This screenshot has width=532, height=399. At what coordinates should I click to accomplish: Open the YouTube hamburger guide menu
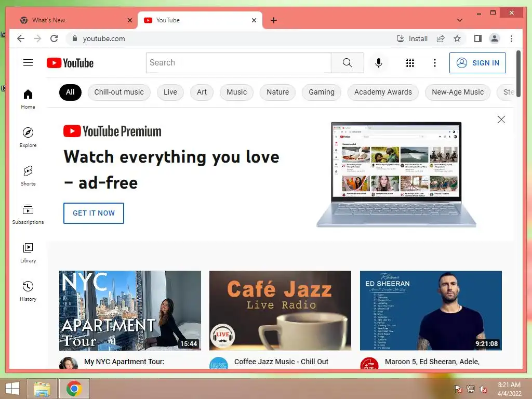pos(28,63)
